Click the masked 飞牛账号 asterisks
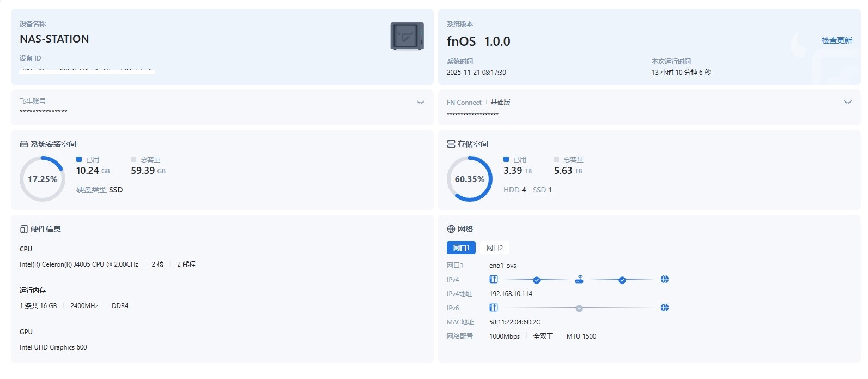868x379 pixels. pos(44,112)
